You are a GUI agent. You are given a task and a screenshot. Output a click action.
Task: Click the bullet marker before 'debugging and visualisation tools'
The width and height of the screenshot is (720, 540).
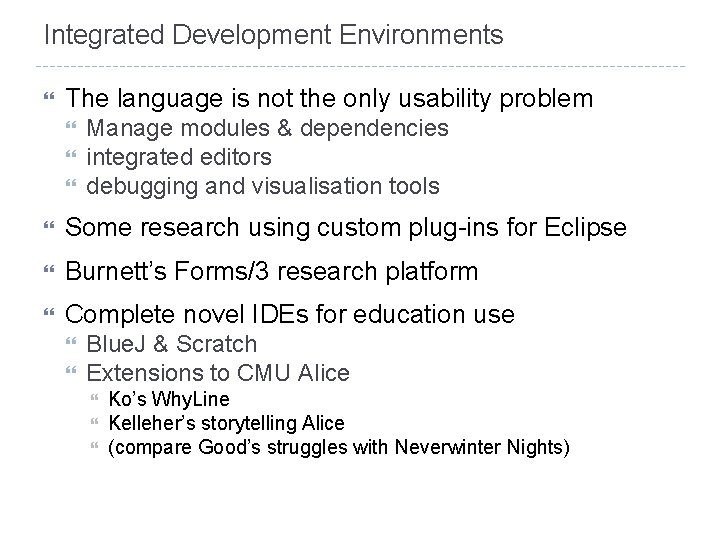pos(71,184)
